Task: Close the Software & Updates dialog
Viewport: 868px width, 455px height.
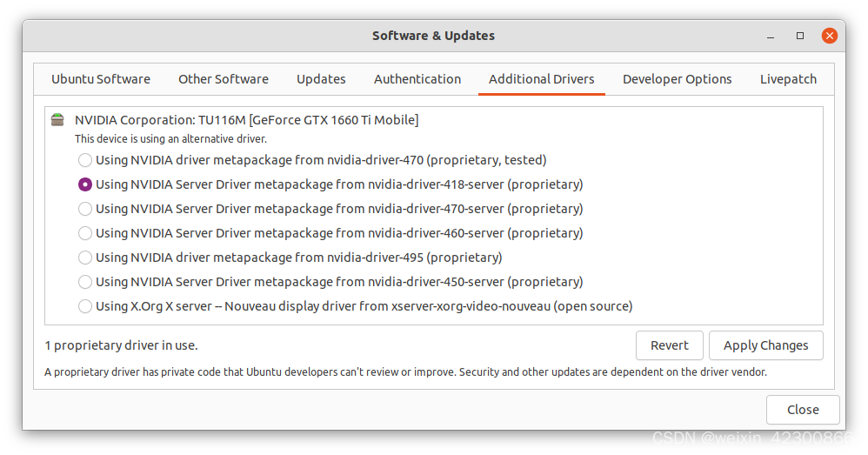Action: click(803, 410)
